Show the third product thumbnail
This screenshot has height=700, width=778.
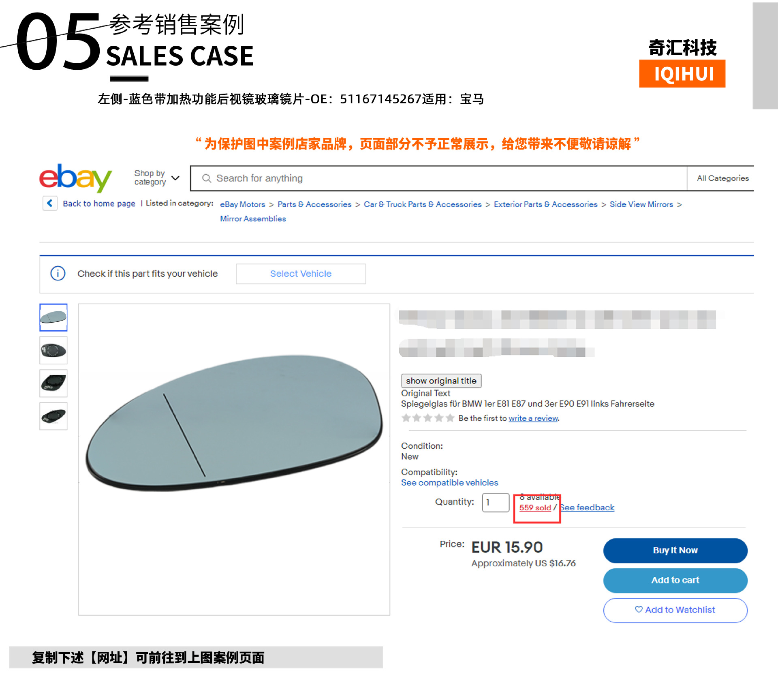(53, 383)
